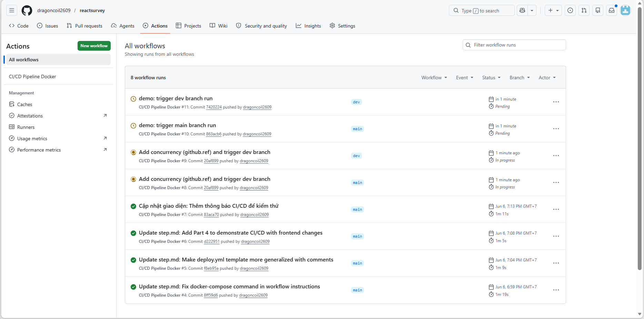Screen dimensions: 644x319
Task: Switch to the Pull requests tab
Action: [x=84, y=26]
